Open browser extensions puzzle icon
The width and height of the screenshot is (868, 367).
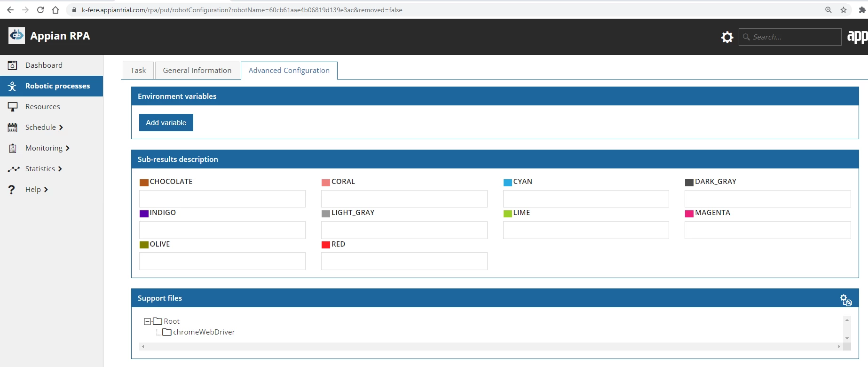(x=862, y=10)
